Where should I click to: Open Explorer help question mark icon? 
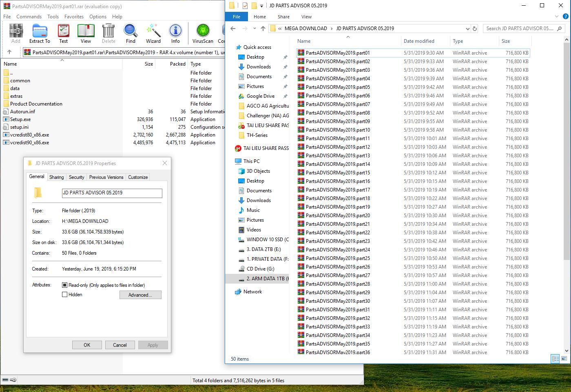tap(566, 17)
